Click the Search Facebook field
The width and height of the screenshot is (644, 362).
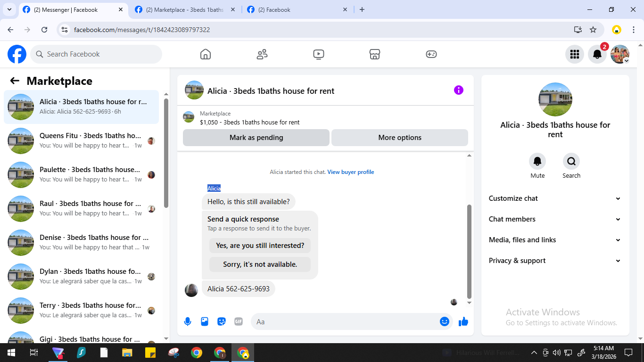[96, 54]
